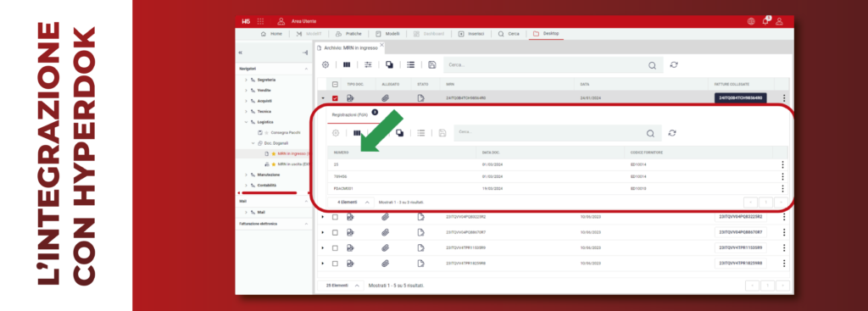Screen dimensions: 868x311
Task: Open the 23ITQVV04PQ88670R7 linked invoice button
Action: 741,232
